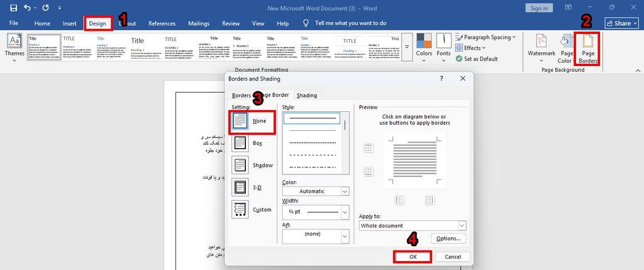Open the Review tab

coord(231,23)
